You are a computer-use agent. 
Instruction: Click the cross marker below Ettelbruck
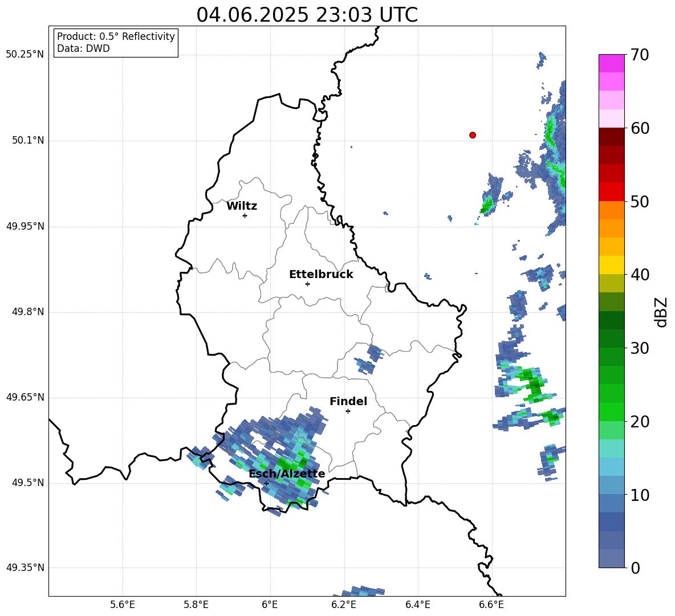(x=307, y=284)
